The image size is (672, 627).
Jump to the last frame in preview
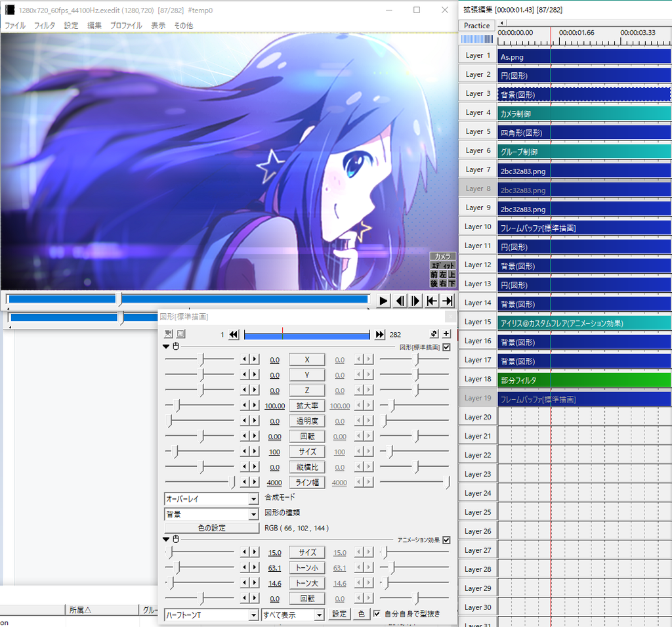tap(448, 301)
